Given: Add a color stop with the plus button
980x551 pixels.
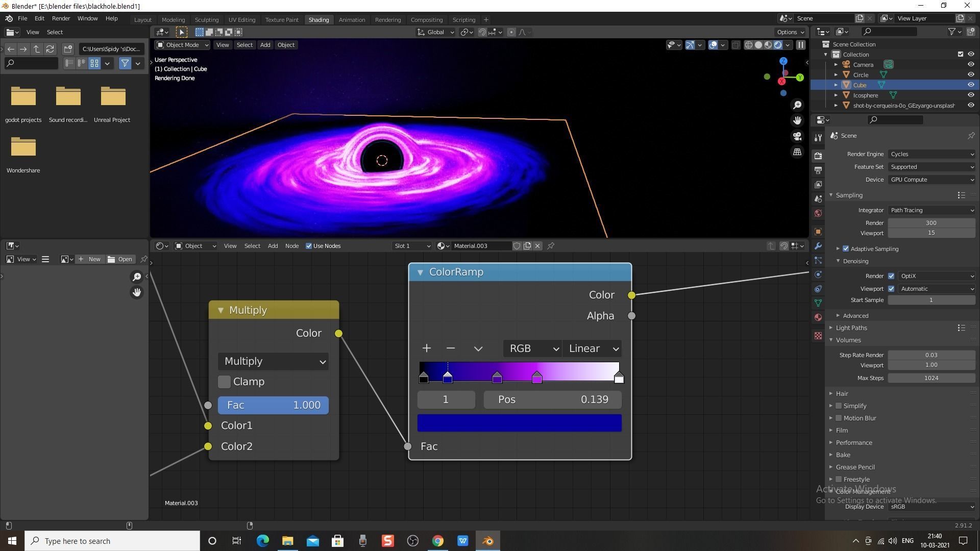Looking at the screenshot, I should [x=427, y=348].
